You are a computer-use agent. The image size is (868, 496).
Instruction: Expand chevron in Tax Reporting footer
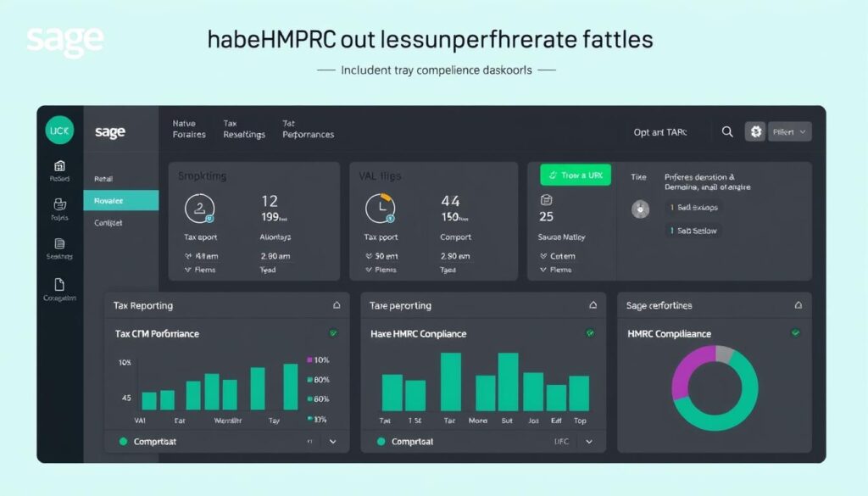[332, 442]
